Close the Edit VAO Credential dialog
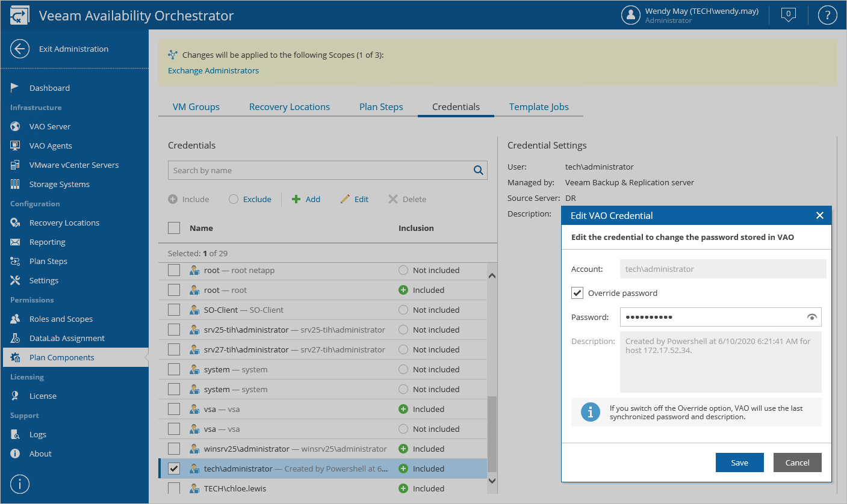Viewport: 847px width, 504px height. coord(819,215)
